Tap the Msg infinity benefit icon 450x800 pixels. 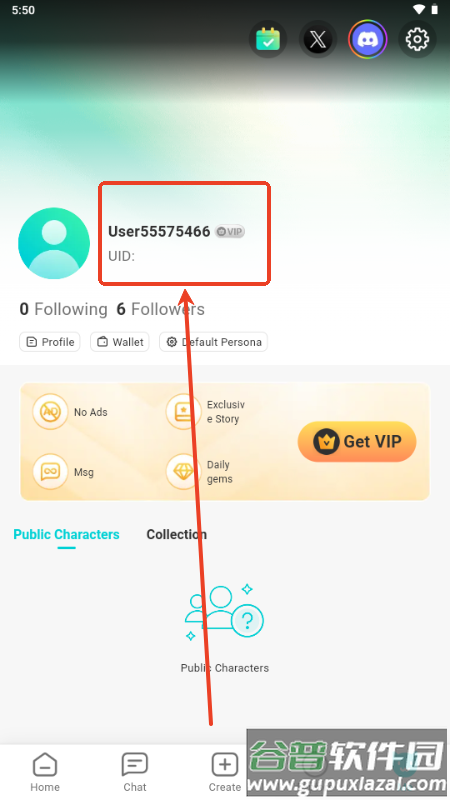click(x=50, y=471)
